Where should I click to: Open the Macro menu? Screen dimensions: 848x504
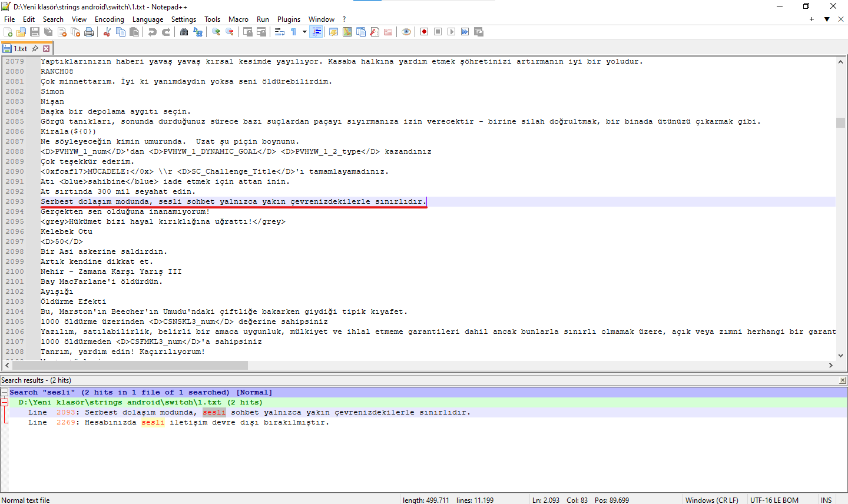coord(238,19)
